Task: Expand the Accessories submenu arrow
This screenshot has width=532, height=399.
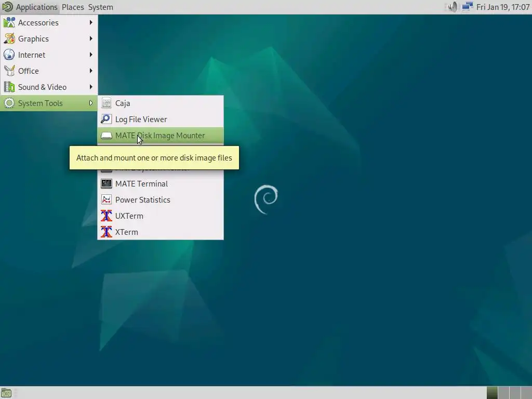Action: pos(91,22)
